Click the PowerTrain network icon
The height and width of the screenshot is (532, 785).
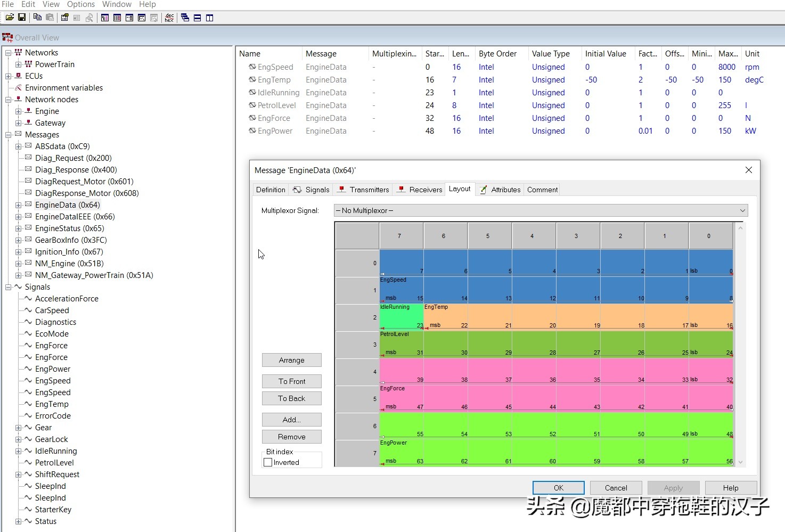(x=29, y=64)
